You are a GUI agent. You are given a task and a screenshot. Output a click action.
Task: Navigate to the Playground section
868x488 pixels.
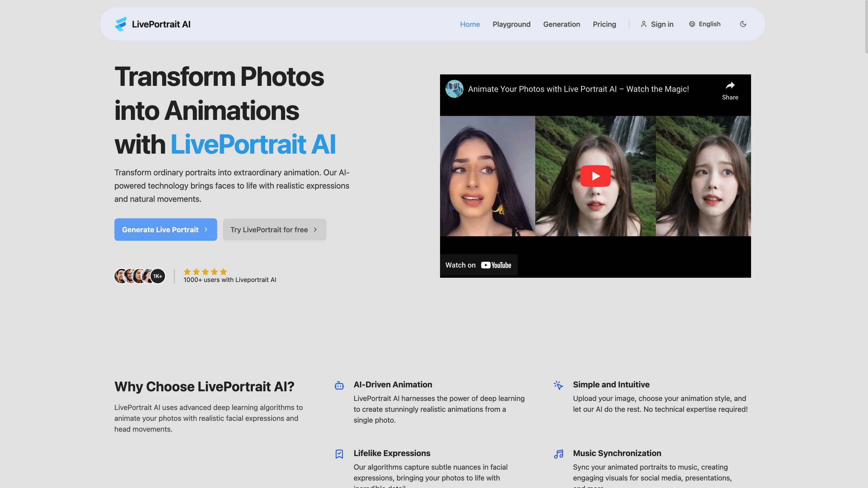(511, 24)
